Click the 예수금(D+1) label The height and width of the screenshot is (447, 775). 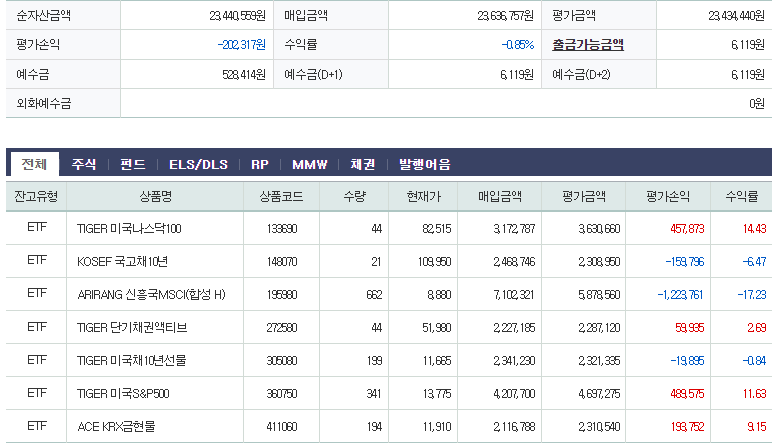(x=313, y=75)
